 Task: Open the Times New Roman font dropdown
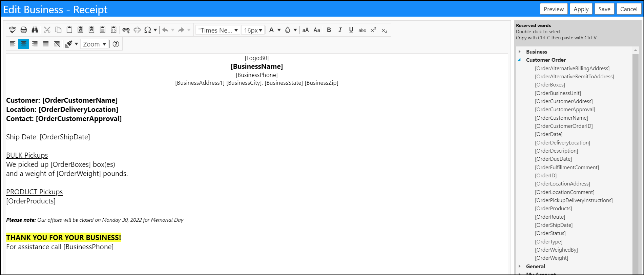tap(218, 30)
